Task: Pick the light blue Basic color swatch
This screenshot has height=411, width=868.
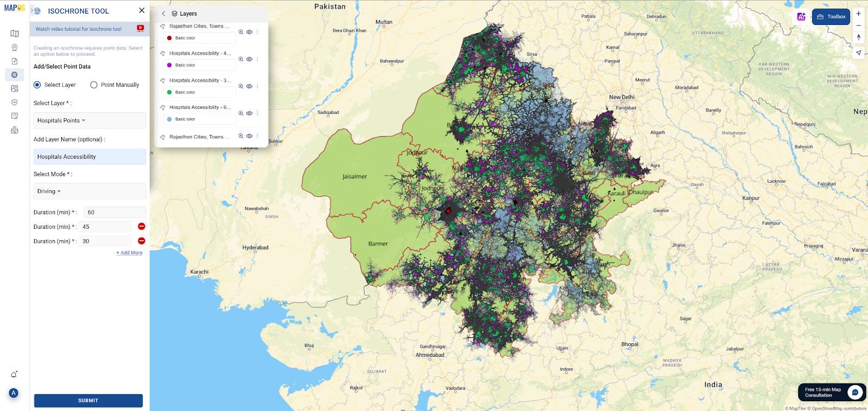Action: [169, 119]
